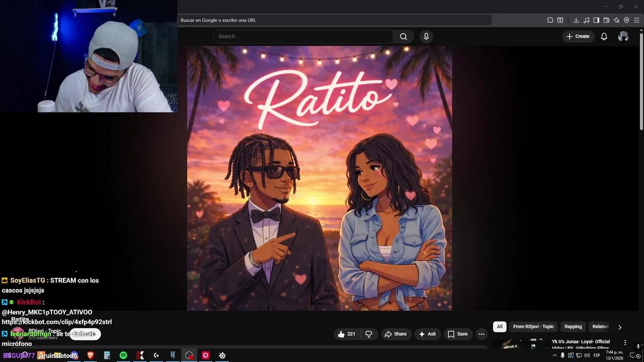644x362 pixels.
Task: Open more actions ellipsis below video
Action: [x=481, y=334]
